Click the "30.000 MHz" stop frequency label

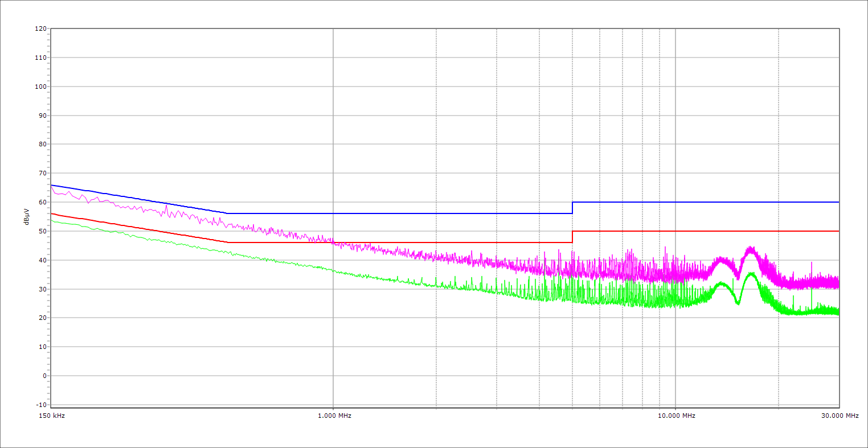coord(839,416)
